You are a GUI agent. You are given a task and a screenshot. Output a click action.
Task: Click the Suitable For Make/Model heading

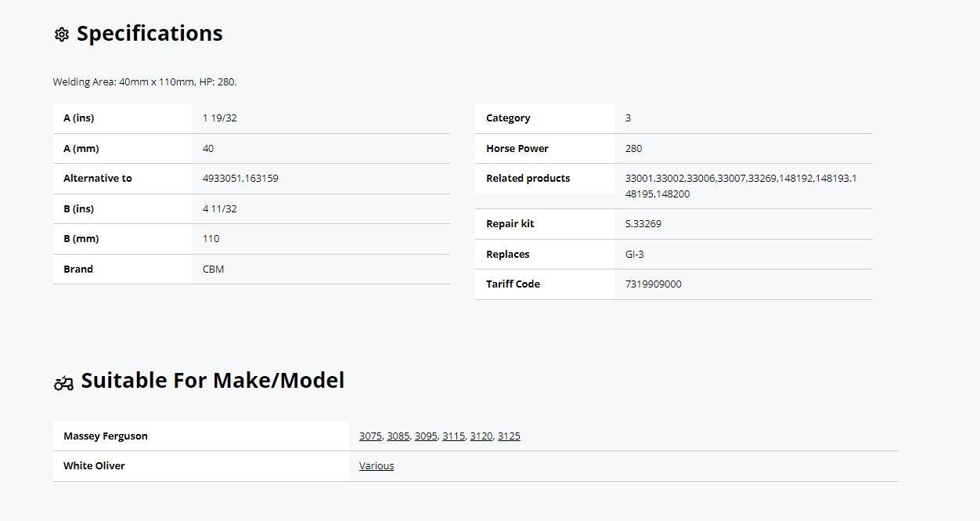click(x=212, y=381)
